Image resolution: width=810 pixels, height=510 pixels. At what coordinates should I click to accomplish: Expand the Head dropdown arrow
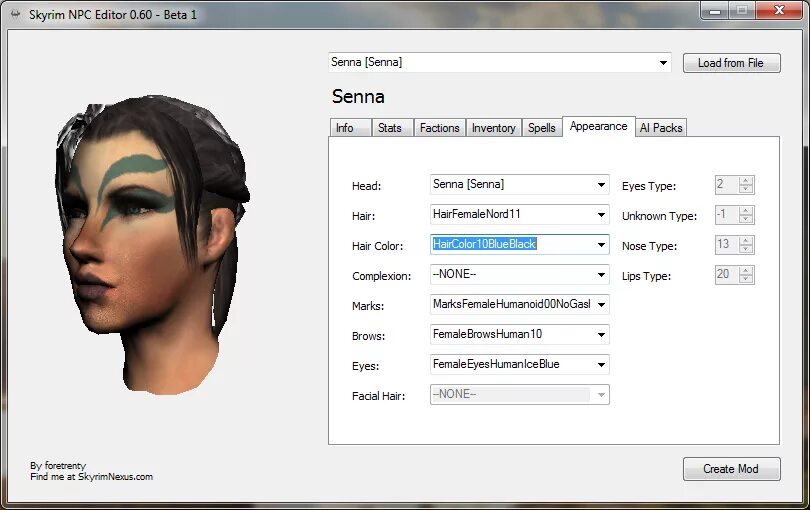point(601,184)
